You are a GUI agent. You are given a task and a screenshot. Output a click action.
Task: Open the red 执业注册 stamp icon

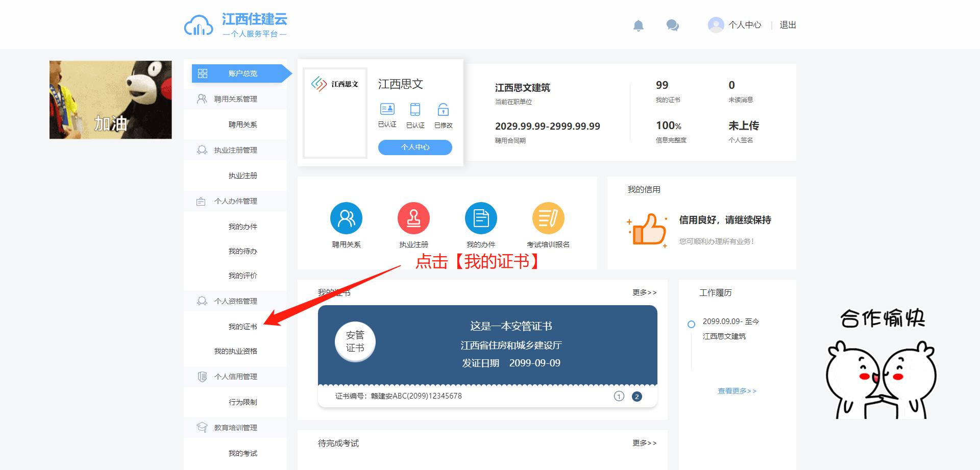coord(413,218)
